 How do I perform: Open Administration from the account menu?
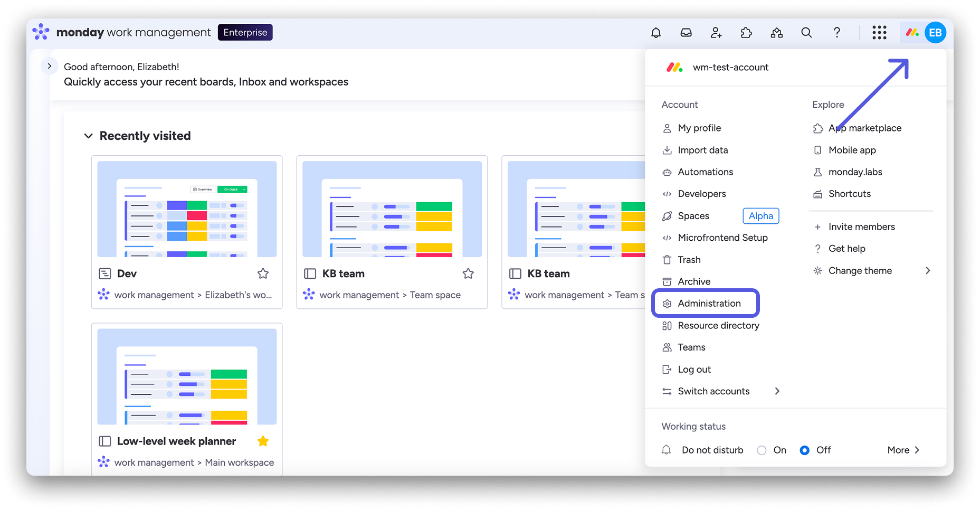[709, 304]
